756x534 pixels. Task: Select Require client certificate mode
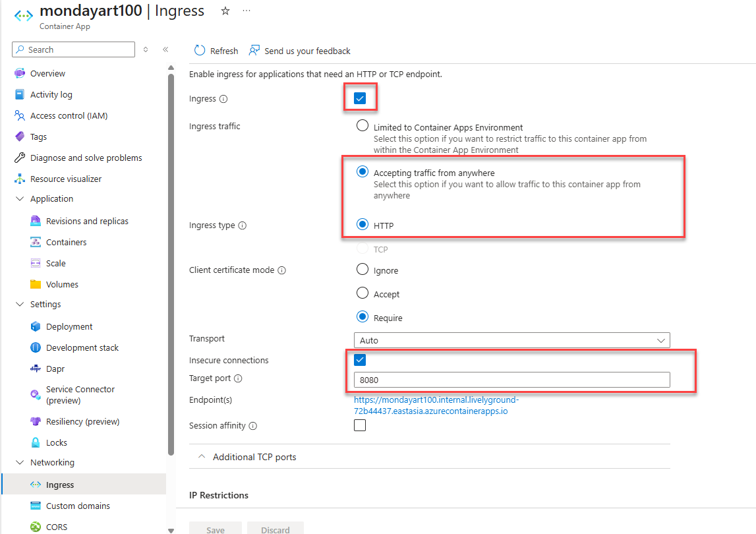pos(362,316)
